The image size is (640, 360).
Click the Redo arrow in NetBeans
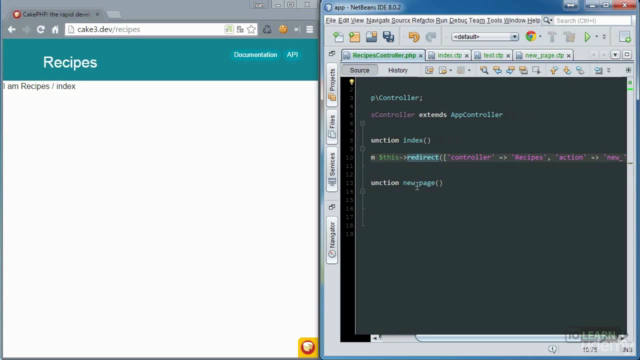[431, 37]
